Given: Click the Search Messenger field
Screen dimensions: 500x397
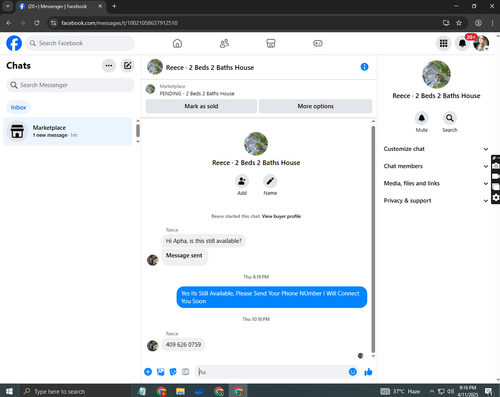Looking at the screenshot, I should pos(70,85).
